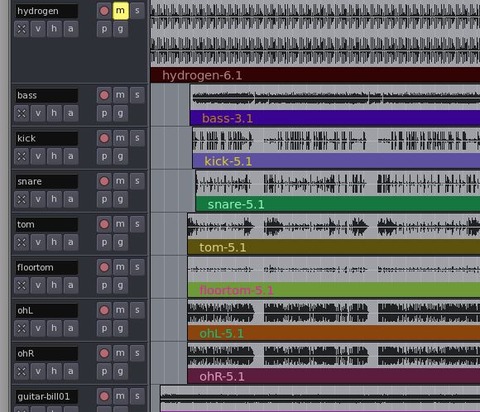This screenshot has height=412, width=480.
Task: Arm the hydrogen track for recording
Action: [104, 11]
